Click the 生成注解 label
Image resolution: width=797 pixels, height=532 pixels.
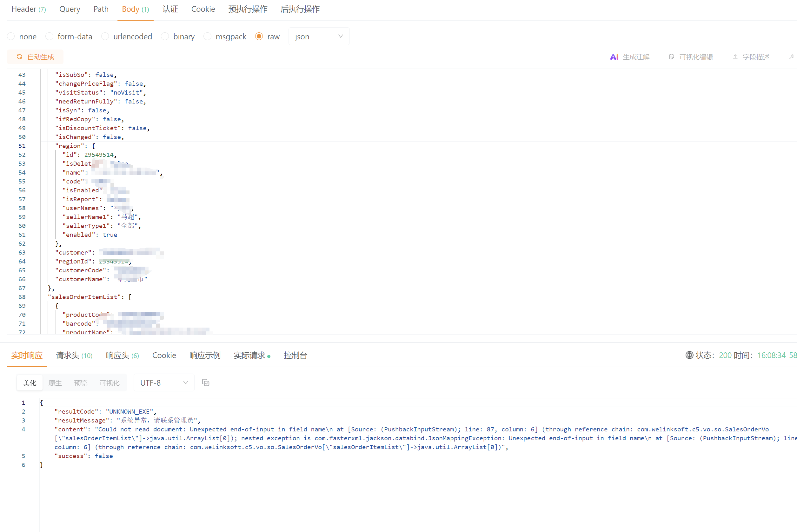636,57
